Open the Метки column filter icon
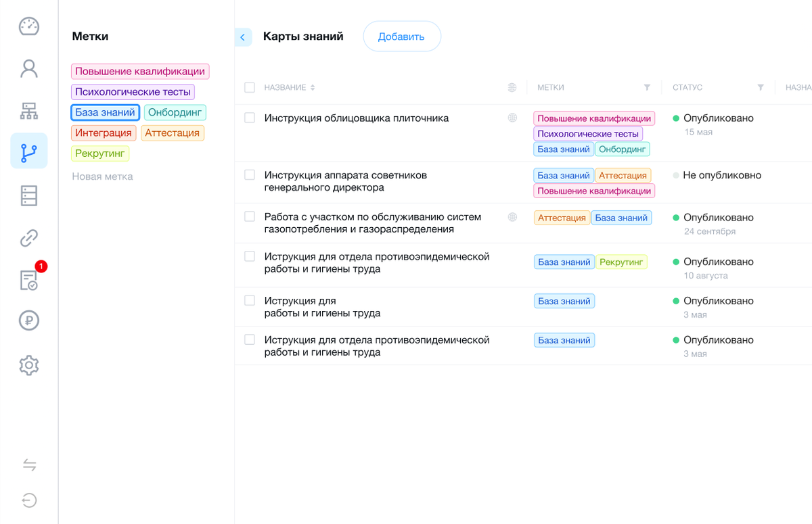812x524 pixels. pyautogui.click(x=647, y=87)
